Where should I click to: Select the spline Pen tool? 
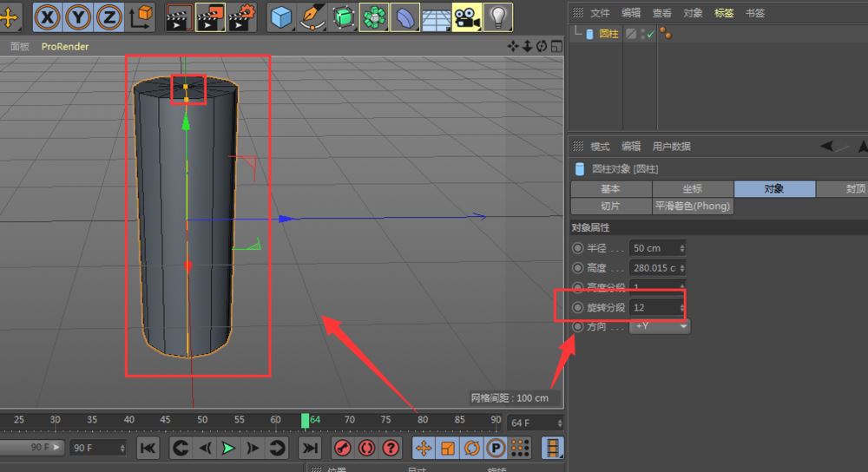click(x=311, y=16)
